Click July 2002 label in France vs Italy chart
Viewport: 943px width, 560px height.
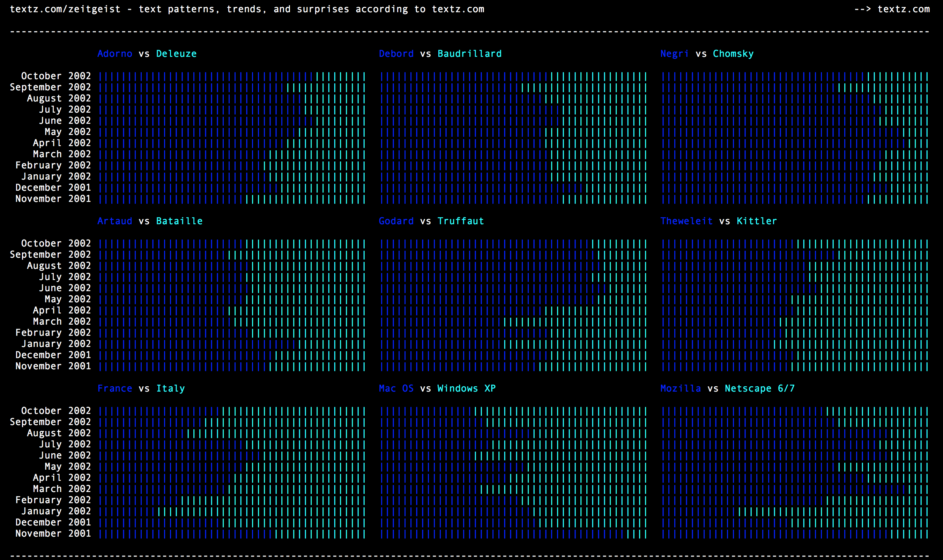click(65, 444)
